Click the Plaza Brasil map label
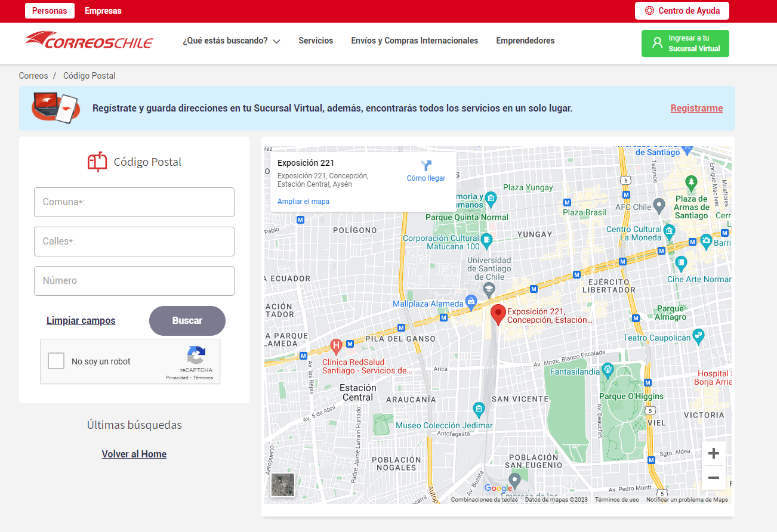The width and height of the screenshot is (777, 532). 584,212
